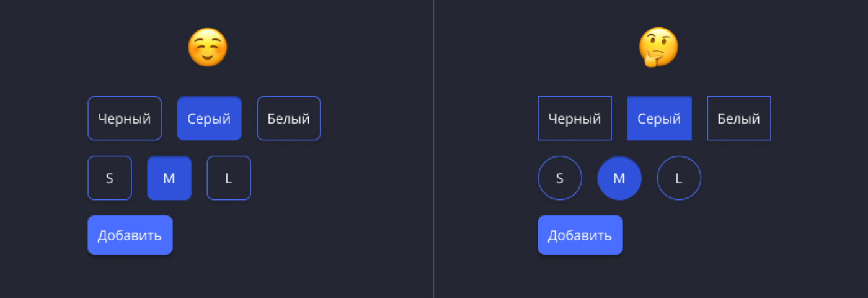The height and width of the screenshot is (298, 868).
Task: Choose circular size S option
Action: coord(560,178)
